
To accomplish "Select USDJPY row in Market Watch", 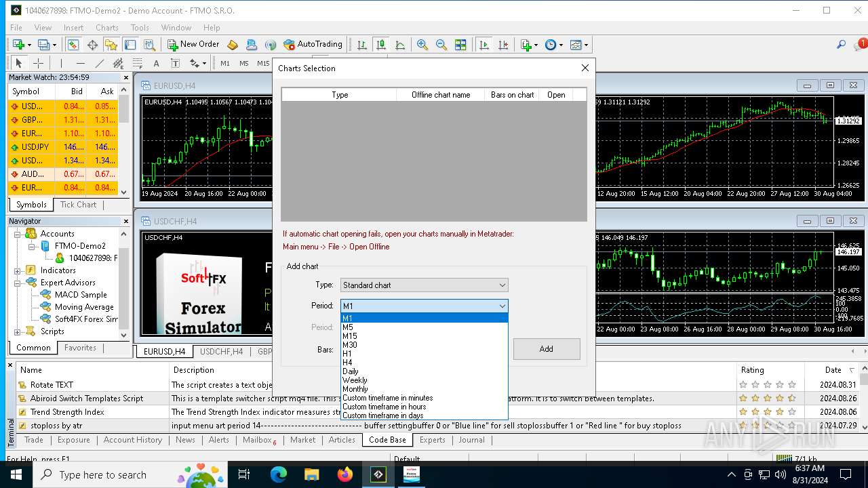I will (x=62, y=147).
